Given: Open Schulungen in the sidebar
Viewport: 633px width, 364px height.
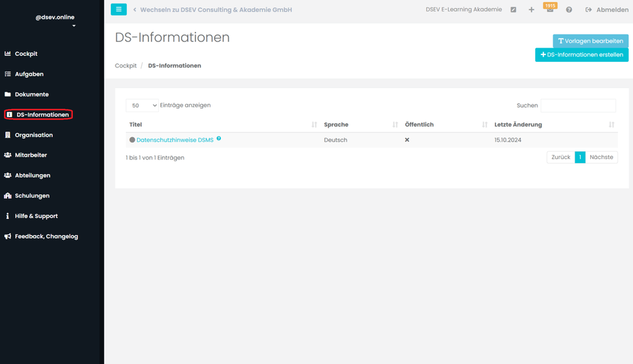Looking at the screenshot, I should point(32,195).
